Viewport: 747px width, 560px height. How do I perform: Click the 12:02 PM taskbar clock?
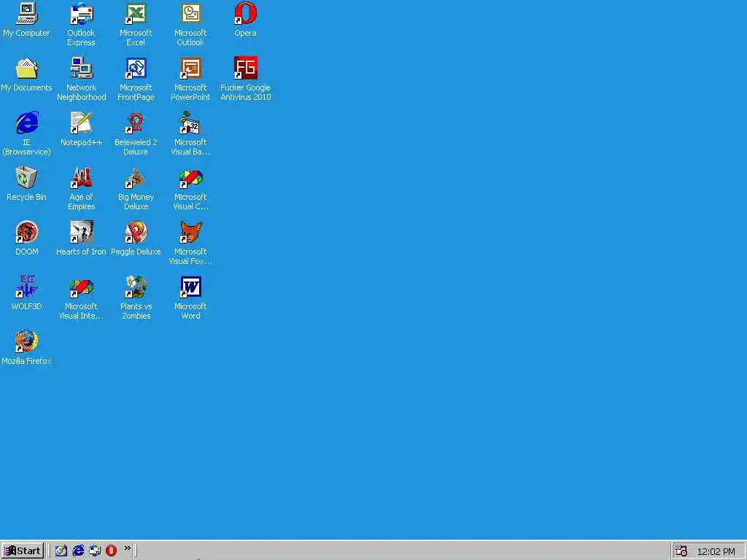click(x=716, y=551)
